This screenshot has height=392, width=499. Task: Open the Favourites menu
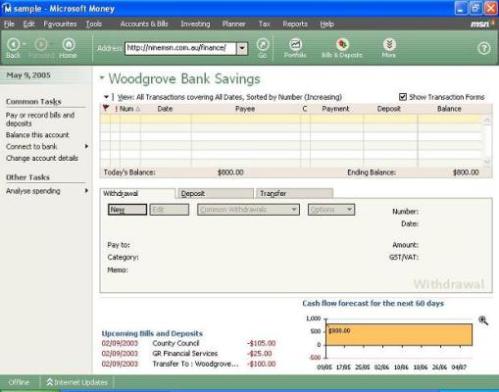pyautogui.click(x=60, y=24)
